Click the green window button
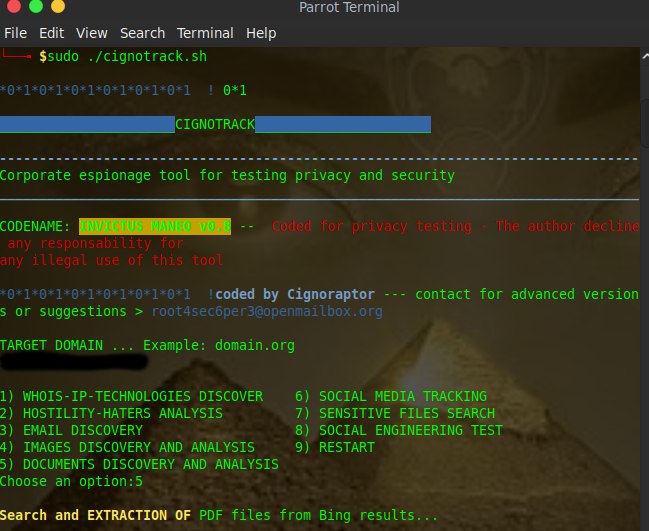Image resolution: width=649 pixels, height=531 pixels. coord(36,6)
